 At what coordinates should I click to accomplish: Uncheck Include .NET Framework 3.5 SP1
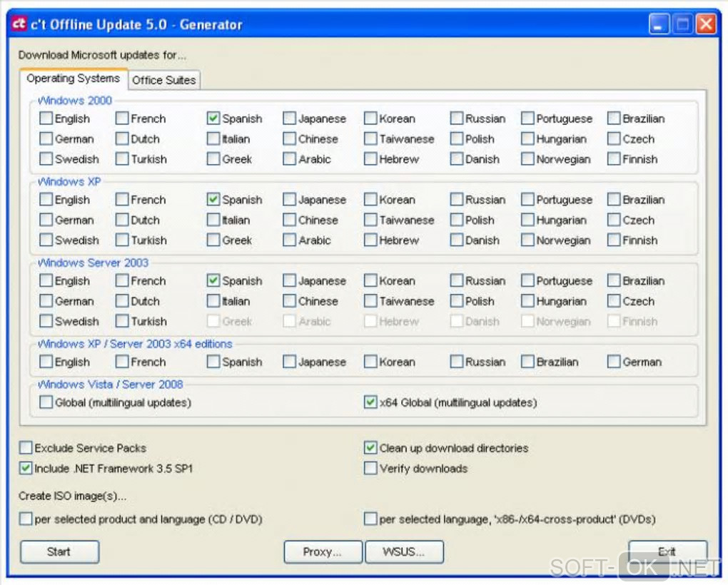26,469
